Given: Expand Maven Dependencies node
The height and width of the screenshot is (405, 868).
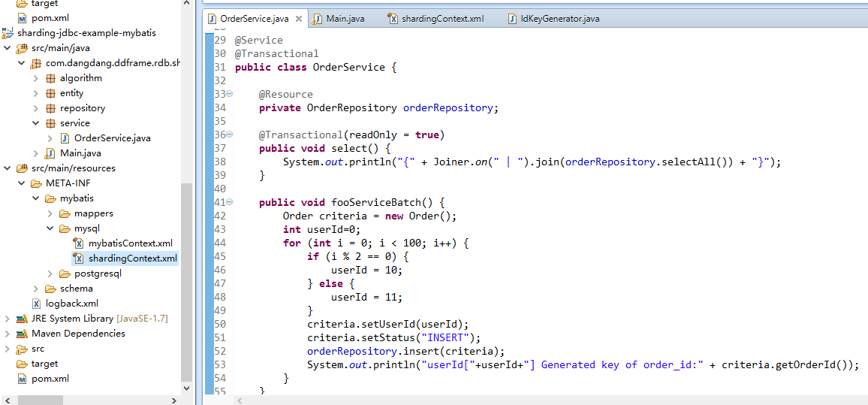Looking at the screenshot, I should 8,334.
